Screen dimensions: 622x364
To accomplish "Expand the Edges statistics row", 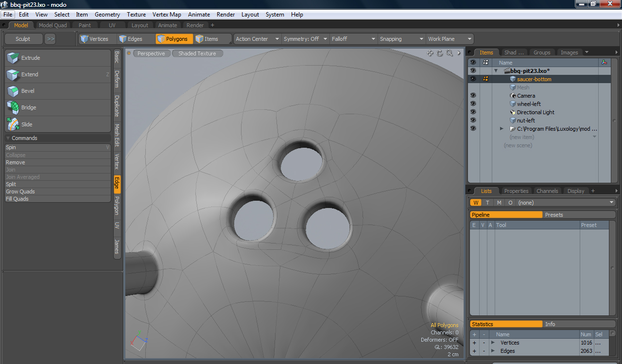I will (493, 351).
